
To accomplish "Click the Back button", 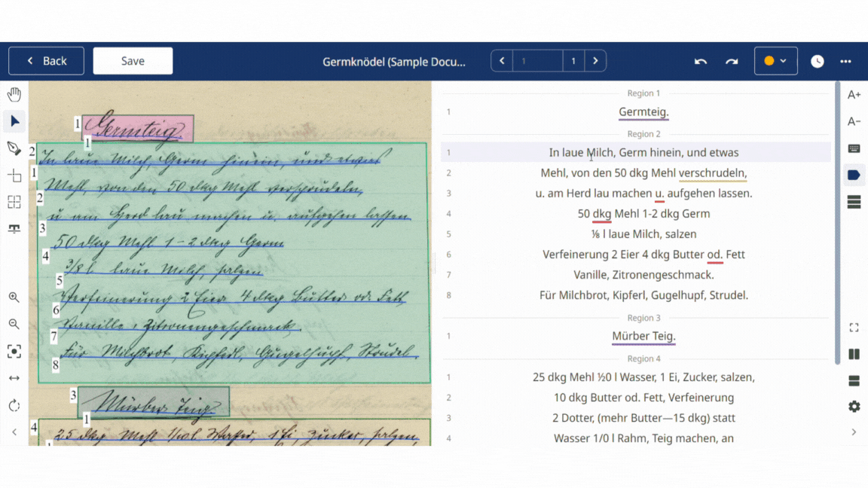I will 46,61.
